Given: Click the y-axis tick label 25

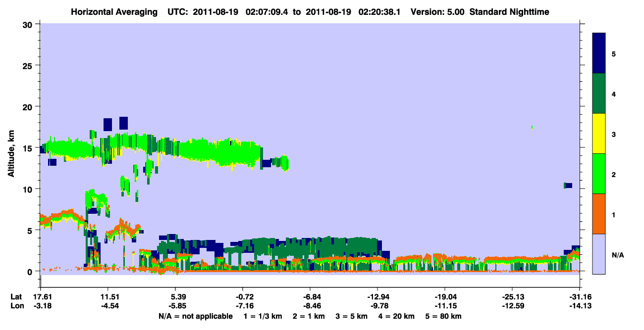Looking at the screenshot, I should (x=28, y=65).
